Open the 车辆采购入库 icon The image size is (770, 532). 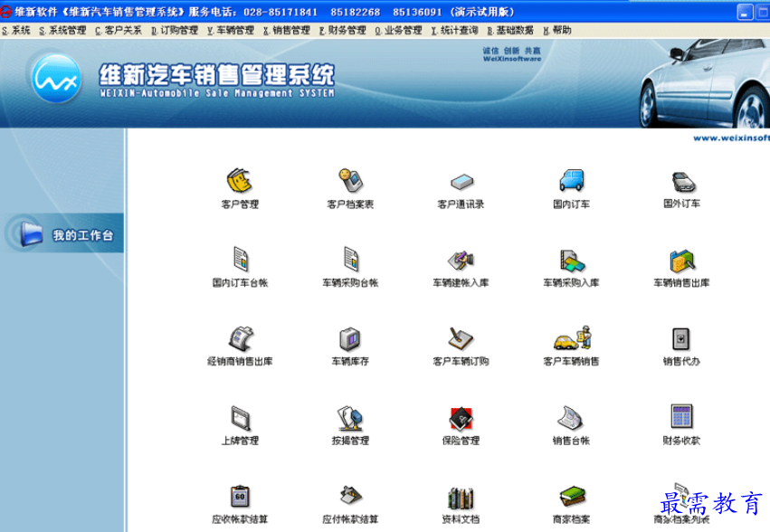pos(571,261)
